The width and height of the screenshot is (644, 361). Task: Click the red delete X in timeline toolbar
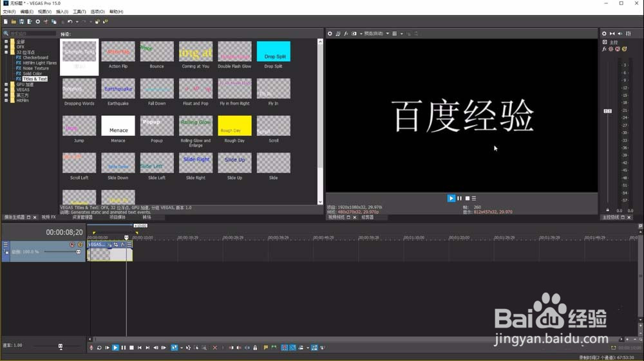(215, 347)
